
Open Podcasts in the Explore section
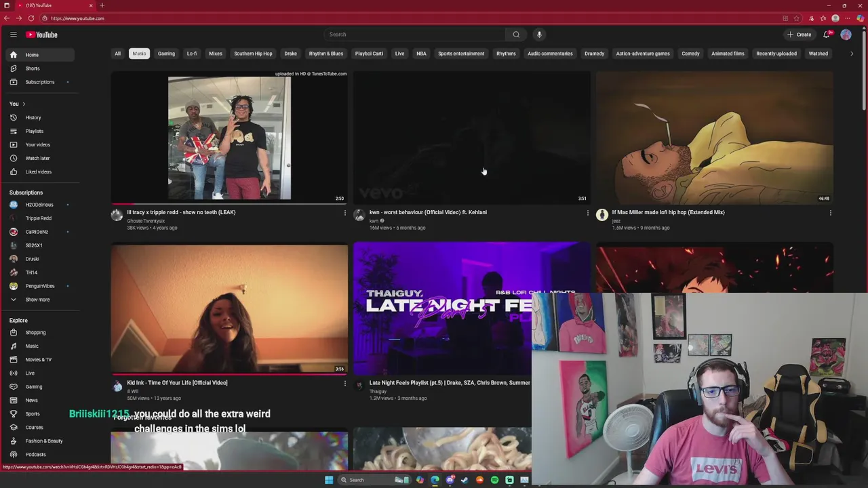click(x=39, y=454)
